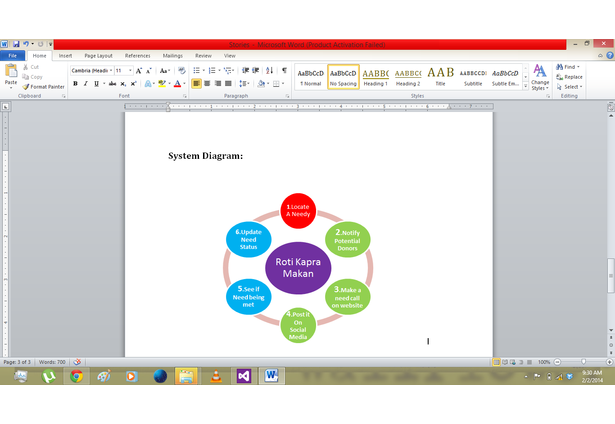
Task: Apply the Heading 1 style
Action: 375,77
